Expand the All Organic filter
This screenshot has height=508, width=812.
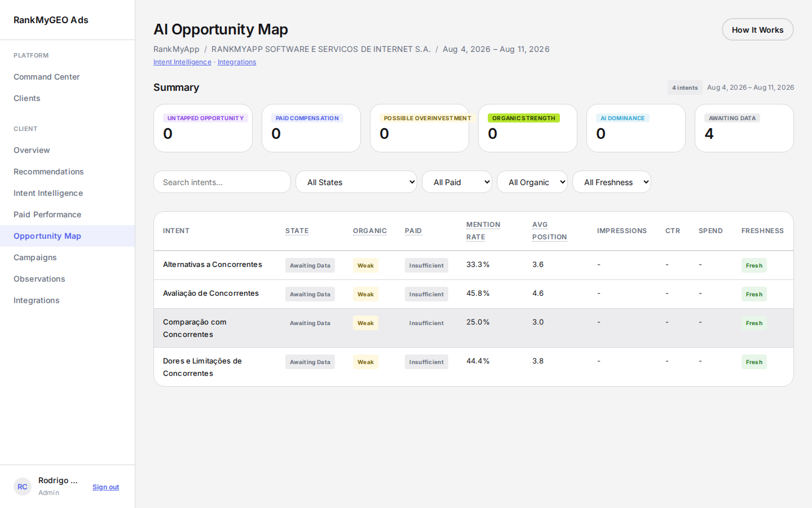click(x=532, y=182)
